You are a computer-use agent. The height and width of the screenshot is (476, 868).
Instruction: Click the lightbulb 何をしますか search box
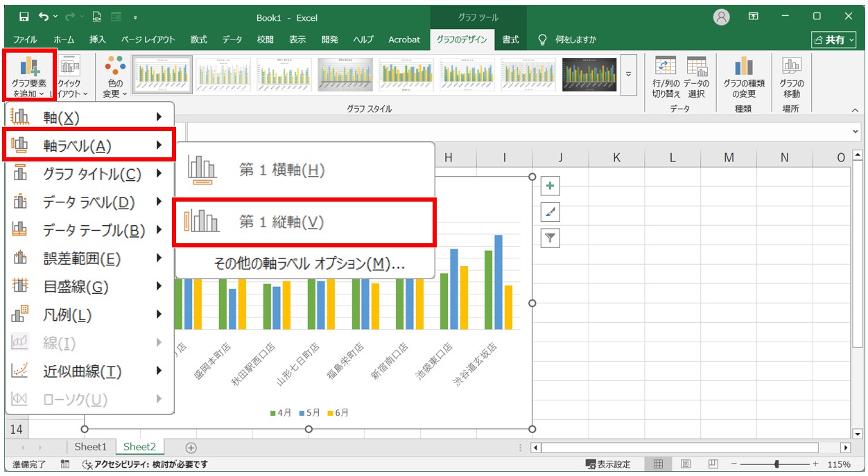(x=567, y=39)
